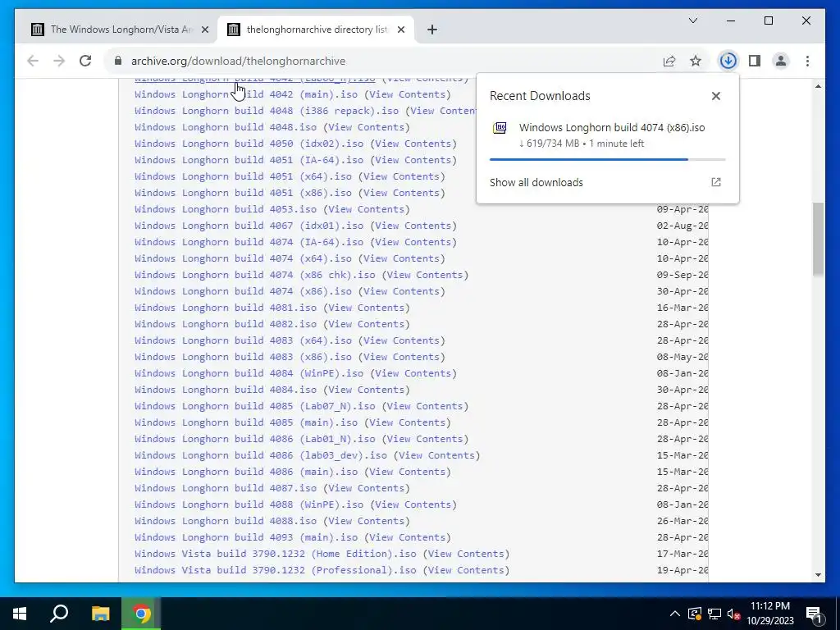
Task: Click the scrollbar down arrow
Action: point(818,575)
